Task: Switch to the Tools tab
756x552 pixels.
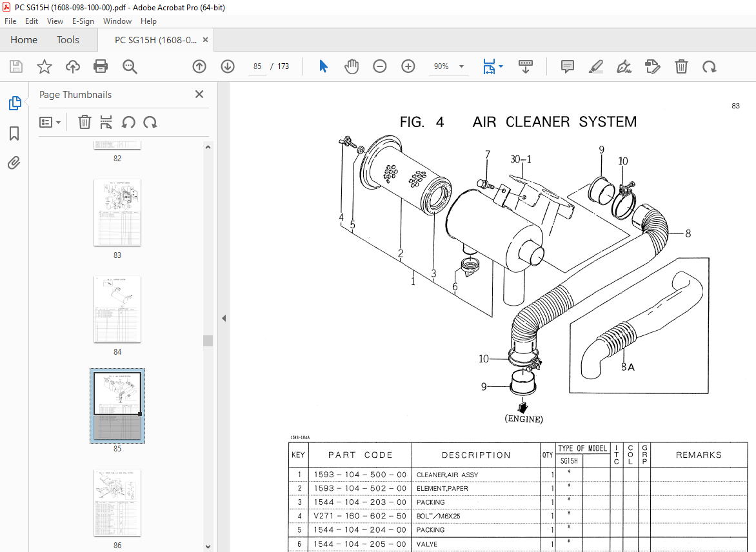Action: tap(68, 40)
